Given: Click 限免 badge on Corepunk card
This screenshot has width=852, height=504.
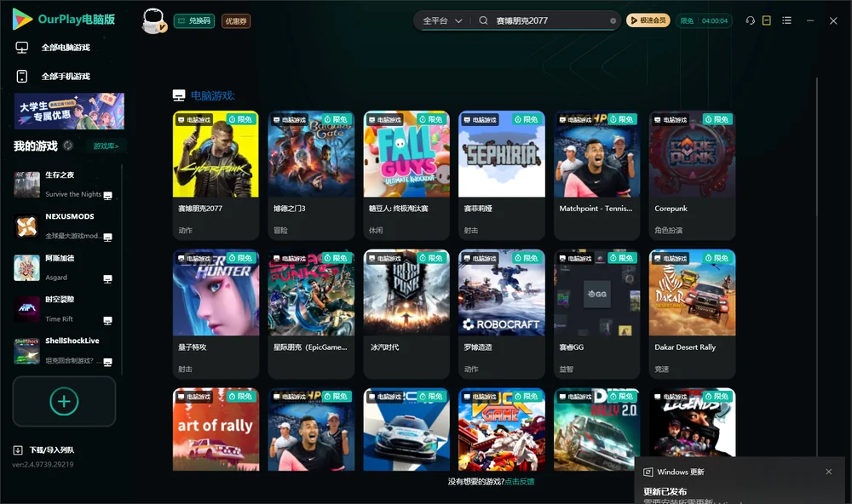Looking at the screenshot, I should coord(717,119).
